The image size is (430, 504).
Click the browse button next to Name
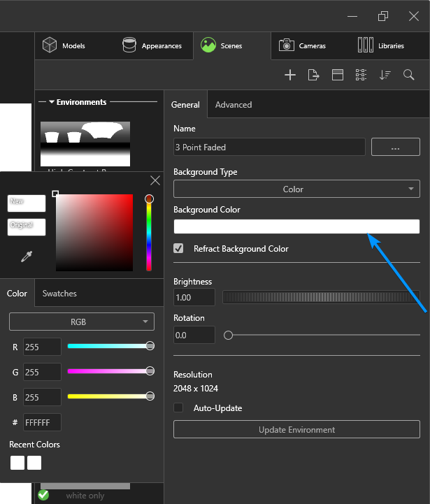click(395, 147)
